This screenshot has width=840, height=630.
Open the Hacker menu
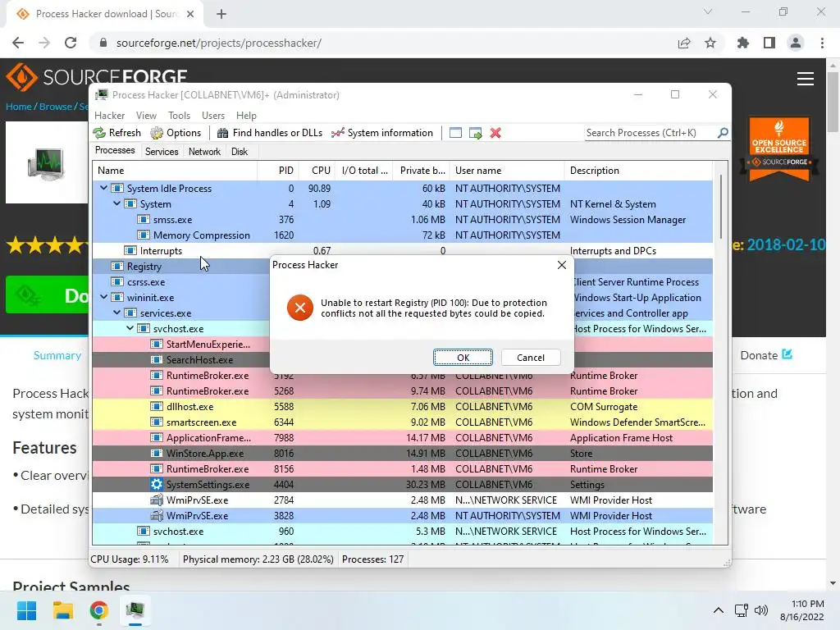pos(109,116)
